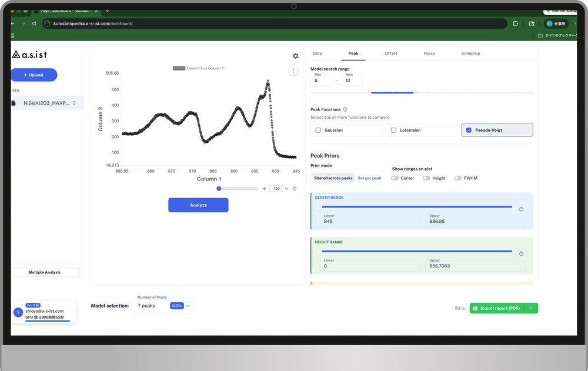Check the Lorentzian peak function
The image size is (588, 371).
pos(393,130)
